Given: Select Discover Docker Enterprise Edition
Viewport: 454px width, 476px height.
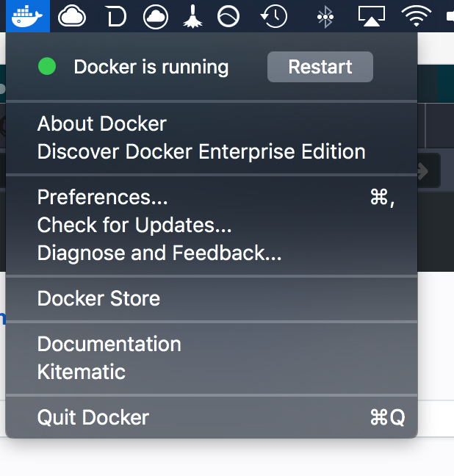Looking at the screenshot, I should click(x=212, y=151).
